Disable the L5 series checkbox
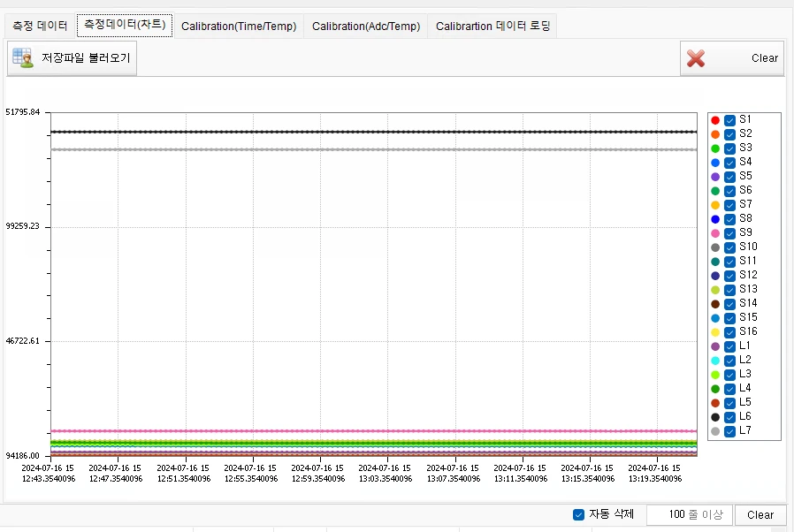The image size is (794, 532). [729, 404]
